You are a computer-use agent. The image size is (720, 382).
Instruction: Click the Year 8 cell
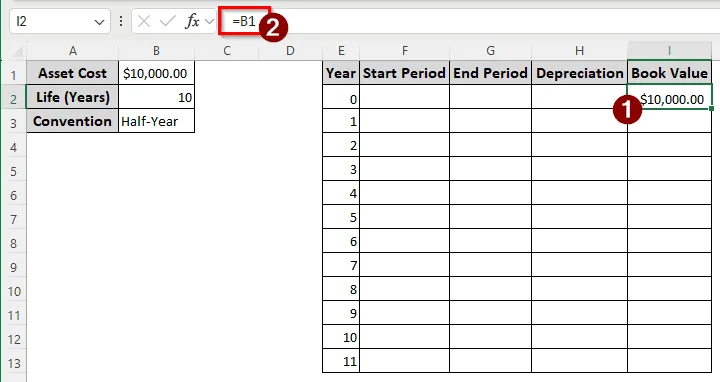[341, 289]
